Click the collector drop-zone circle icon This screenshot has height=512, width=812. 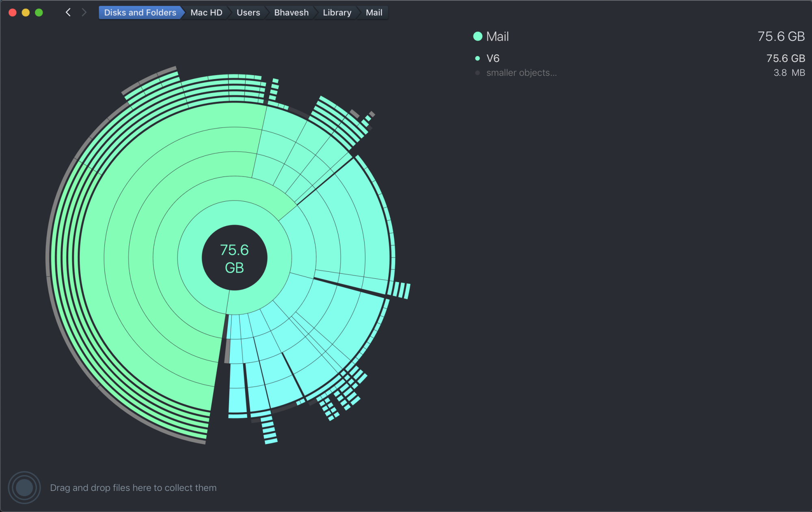24,487
